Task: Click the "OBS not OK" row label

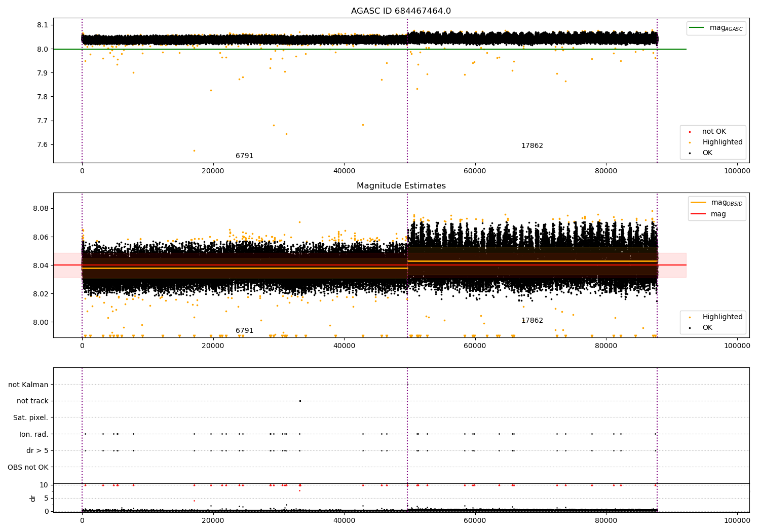Action: (x=28, y=467)
